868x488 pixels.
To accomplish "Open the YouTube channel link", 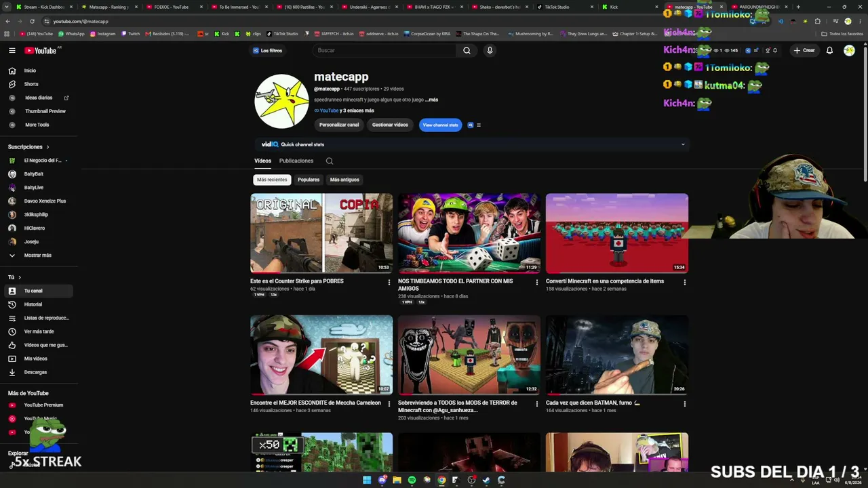I will (329, 110).
